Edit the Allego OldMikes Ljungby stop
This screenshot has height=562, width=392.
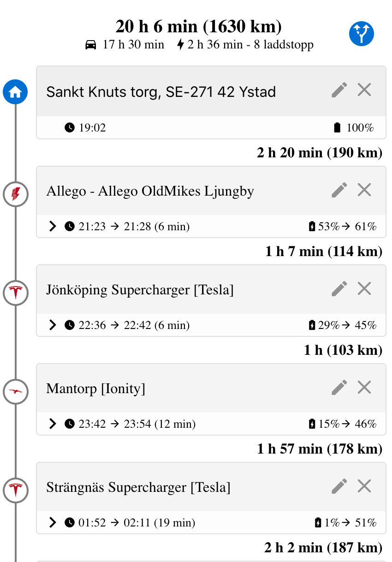pos(339,190)
